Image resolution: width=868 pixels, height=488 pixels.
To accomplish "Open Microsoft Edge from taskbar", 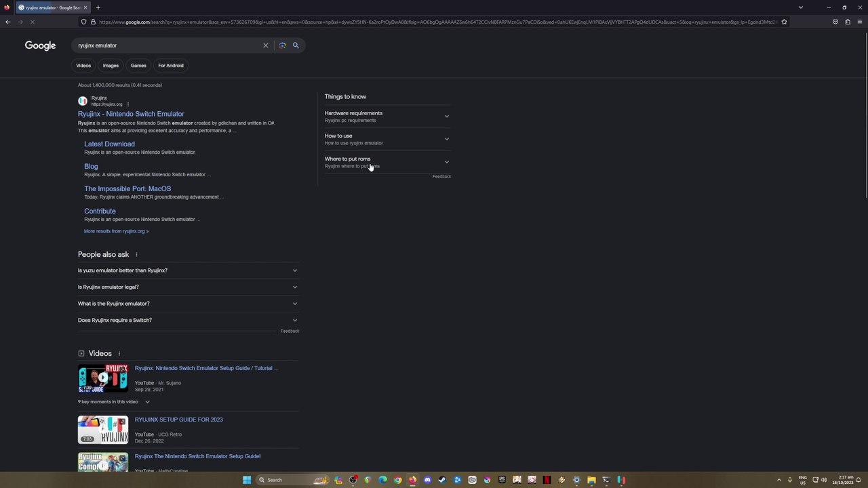I will pos(382,480).
